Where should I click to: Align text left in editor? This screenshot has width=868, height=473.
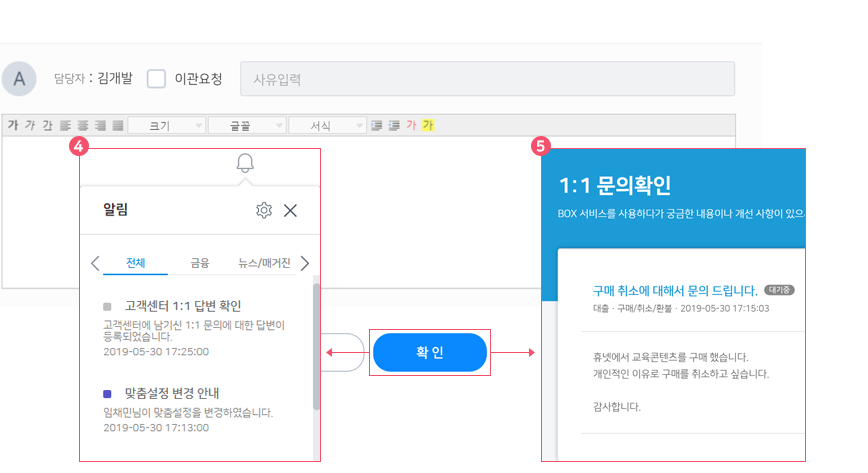[65, 125]
